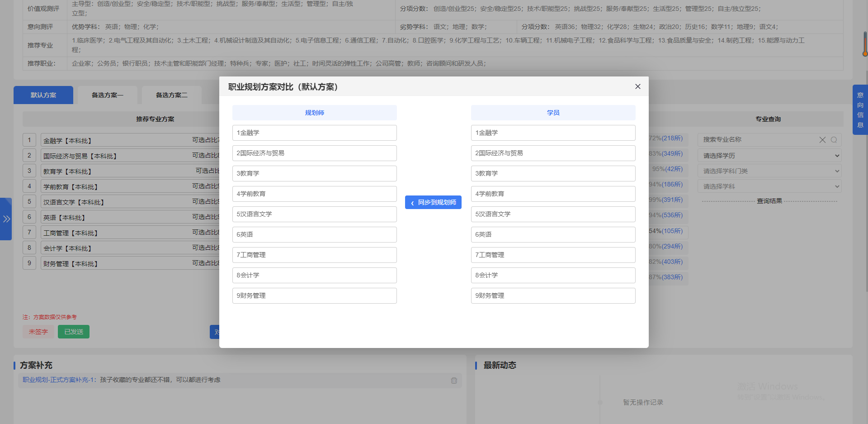The image size is (868, 424).
Task: Switch to the 备选方案二 tab
Action: click(x=171, y=95)
